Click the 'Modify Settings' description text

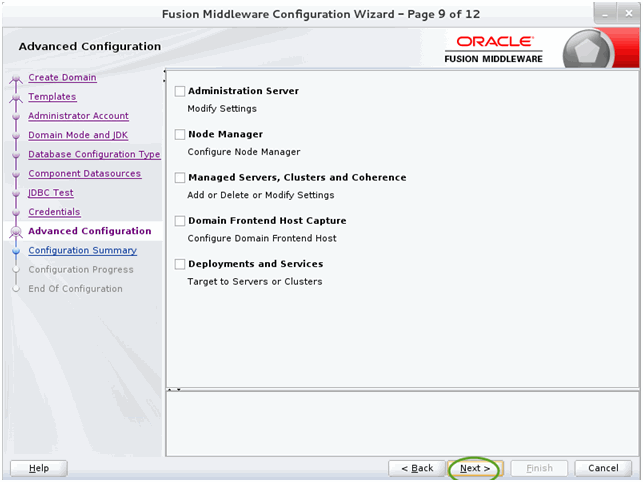coord(222,109)
